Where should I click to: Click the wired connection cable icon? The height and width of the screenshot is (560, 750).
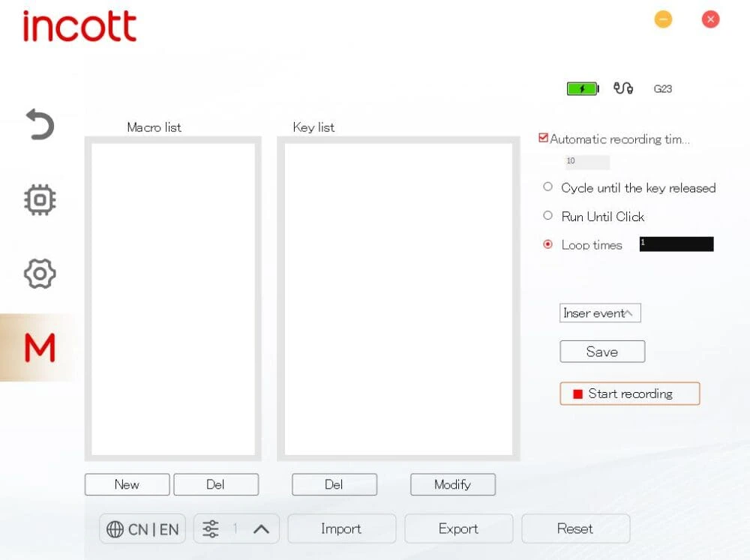coord(622,88)
